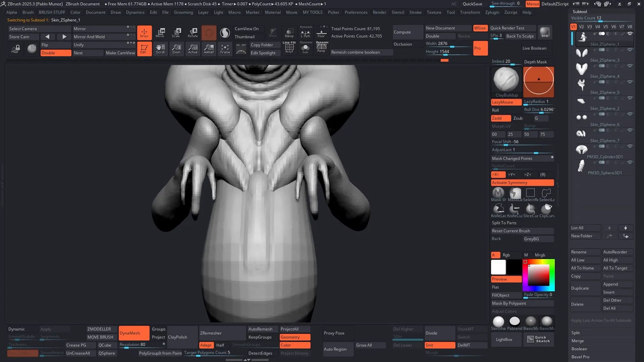Toggle LazyMouse on or off
The height and width of the screenshot is (362, 644).
tap(506, 102)
